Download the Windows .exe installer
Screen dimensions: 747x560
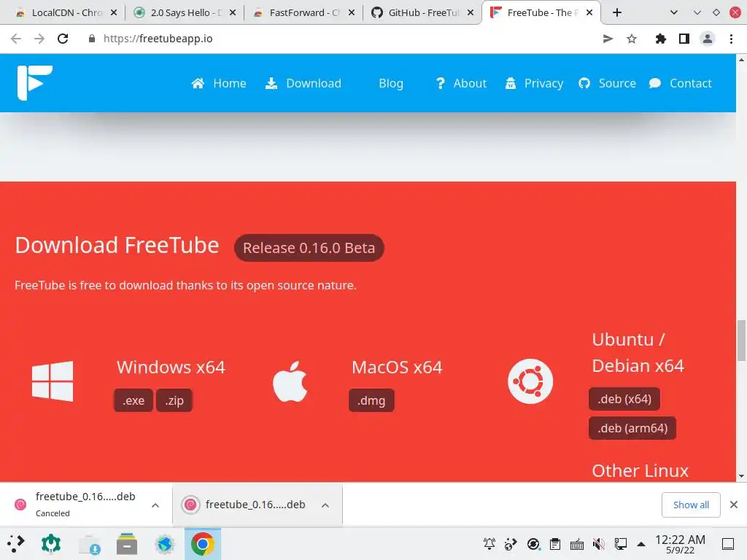pos(133,400)
